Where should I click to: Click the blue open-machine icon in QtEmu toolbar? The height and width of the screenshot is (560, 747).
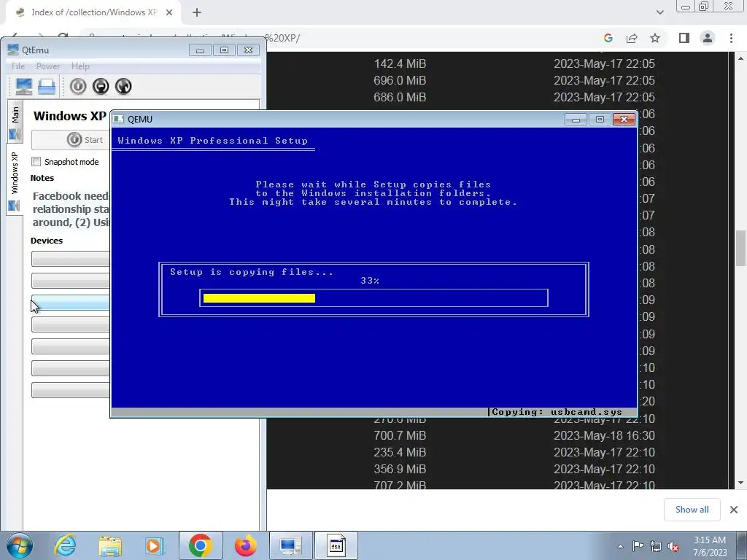(47, 86)
